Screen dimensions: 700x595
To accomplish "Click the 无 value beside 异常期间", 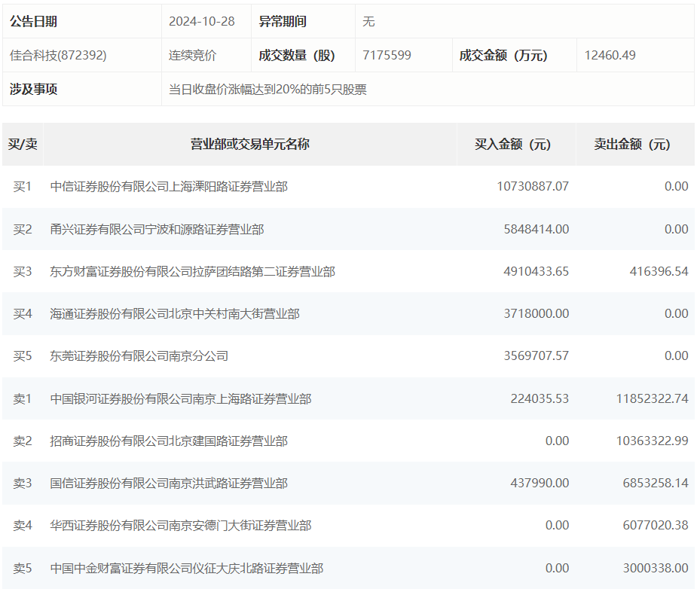I will [368, 21].
